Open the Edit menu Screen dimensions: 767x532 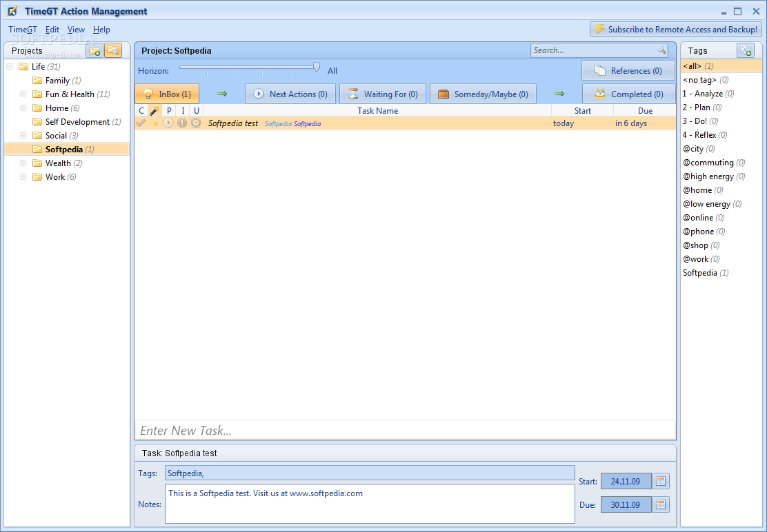[x=52, y=30]
